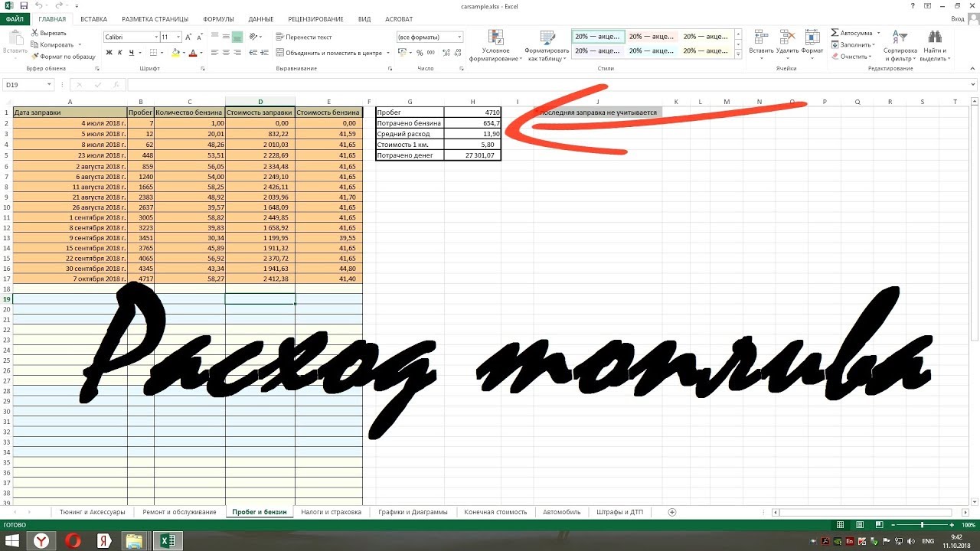Click the Save icon in quick access toolbar
The image size is (980, 551).
pos(24,5)
